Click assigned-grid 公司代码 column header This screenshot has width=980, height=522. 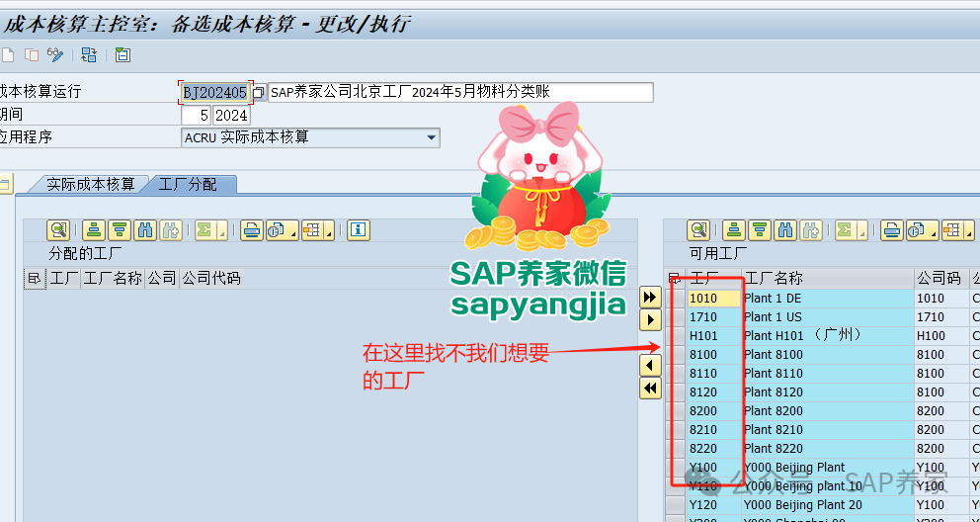(x=210, y=278)
